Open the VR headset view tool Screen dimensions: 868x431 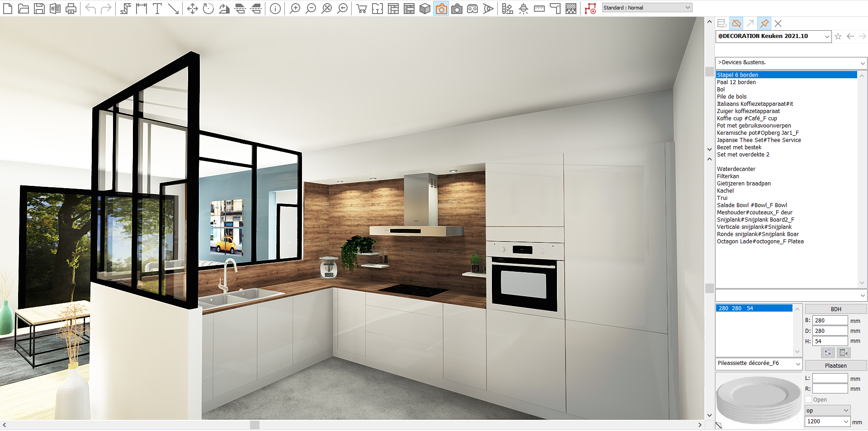click(x=472, y=9)
